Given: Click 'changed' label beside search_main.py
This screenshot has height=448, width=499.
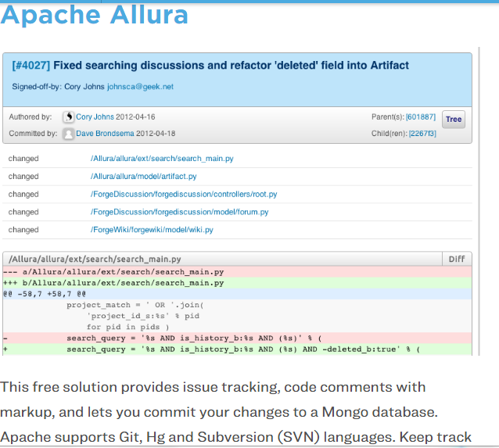Looking at the screenshot, I should click(23, 159).
